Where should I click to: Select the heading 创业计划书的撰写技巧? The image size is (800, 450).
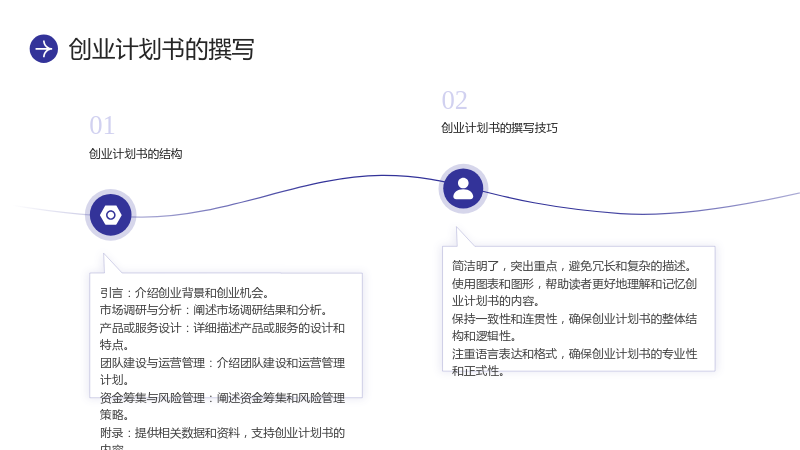[499, 128]
